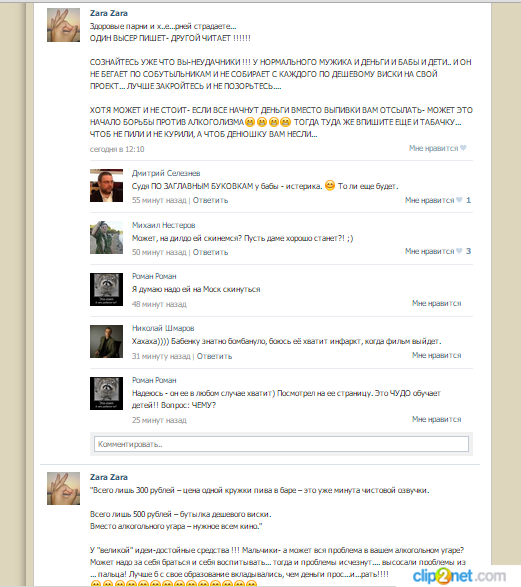Viewport: 521px width, 587px height.
Task: Click the heart icon on Дмитрий Селезнев's comment
Action: click(459, 200)
